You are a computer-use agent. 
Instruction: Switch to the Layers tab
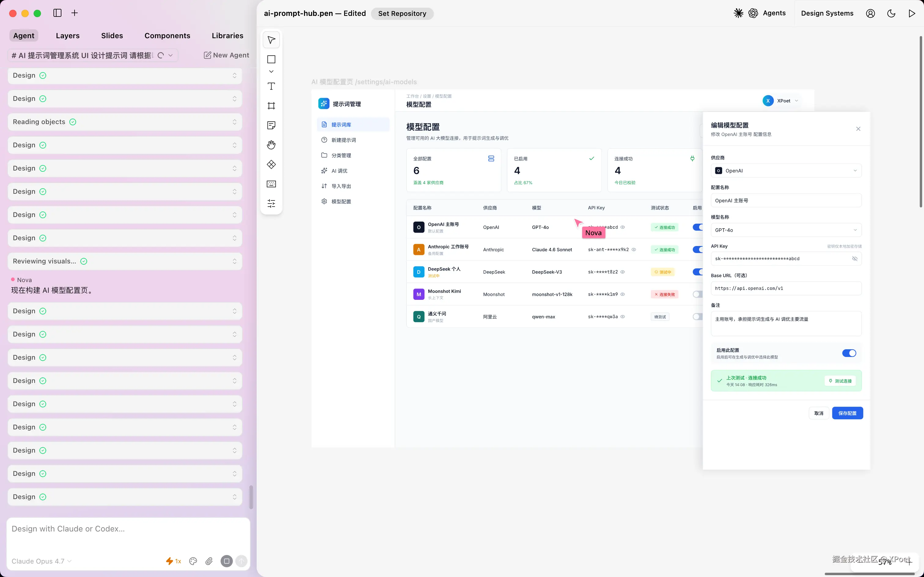click(68, 35)
